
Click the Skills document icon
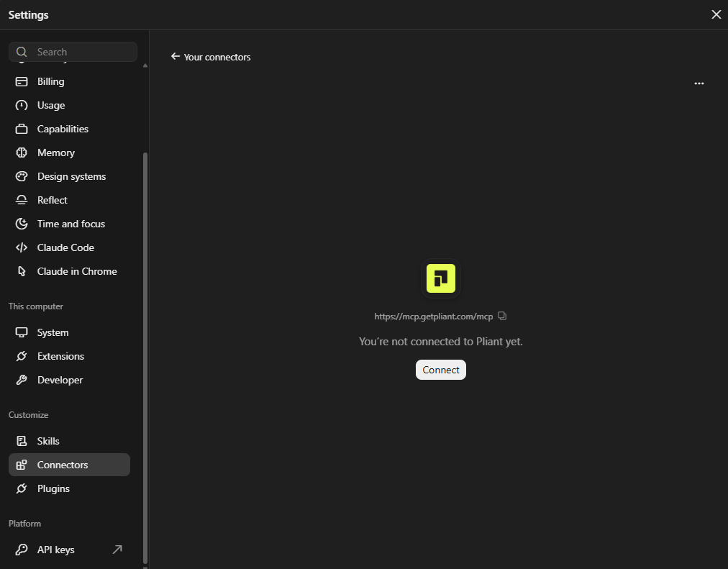[22, 441]
